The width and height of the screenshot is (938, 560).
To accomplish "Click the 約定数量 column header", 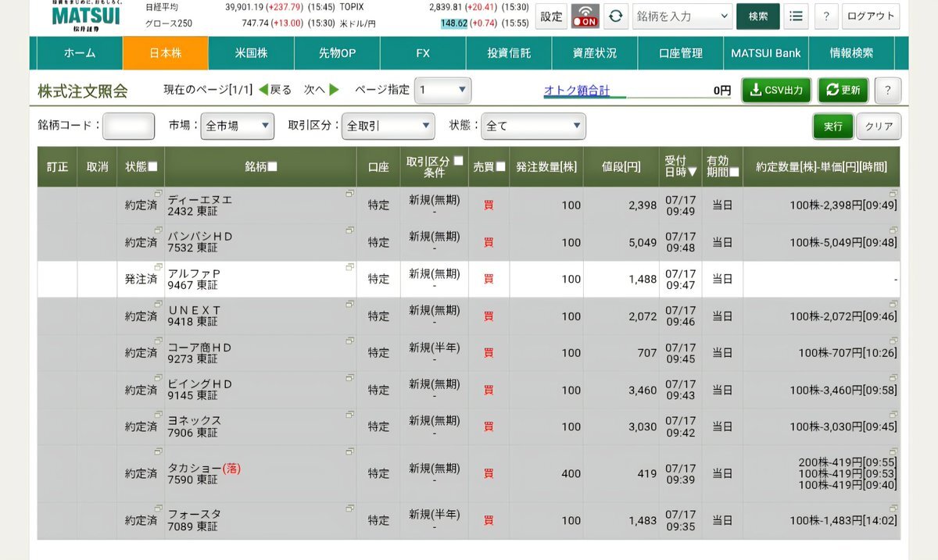I will tap(822, 166).
